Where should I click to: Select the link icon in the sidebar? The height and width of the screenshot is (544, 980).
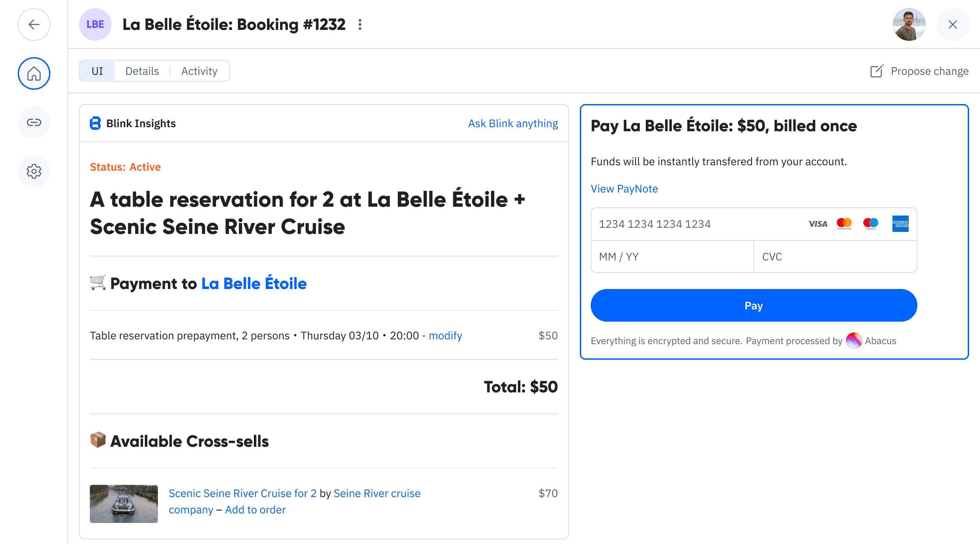pyautogui.click(x=34, y=122)
